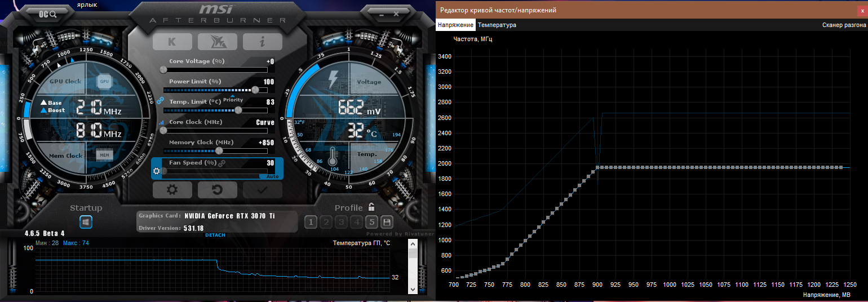Open fan settings gear by Fan Speed
The width and height of the screenshot is (868, 302).
157,171
